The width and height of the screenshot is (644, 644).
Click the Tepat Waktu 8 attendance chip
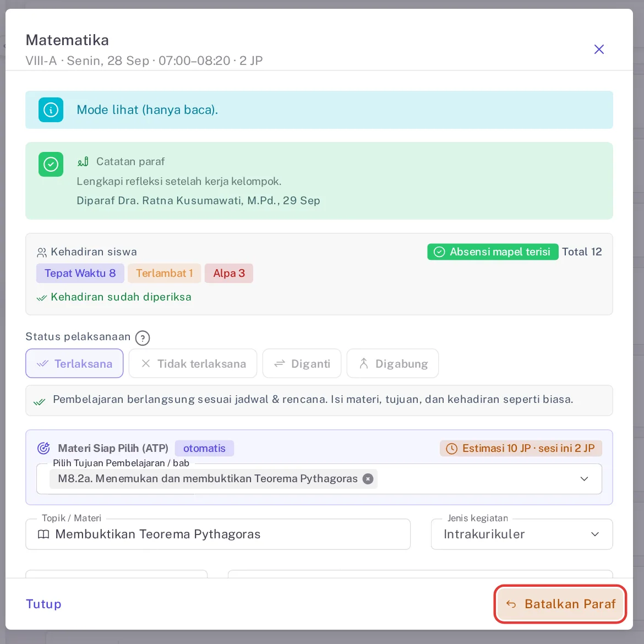pos(80,273)
